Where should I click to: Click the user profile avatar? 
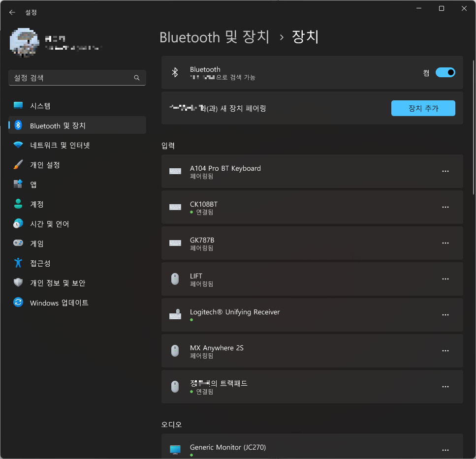24,42
